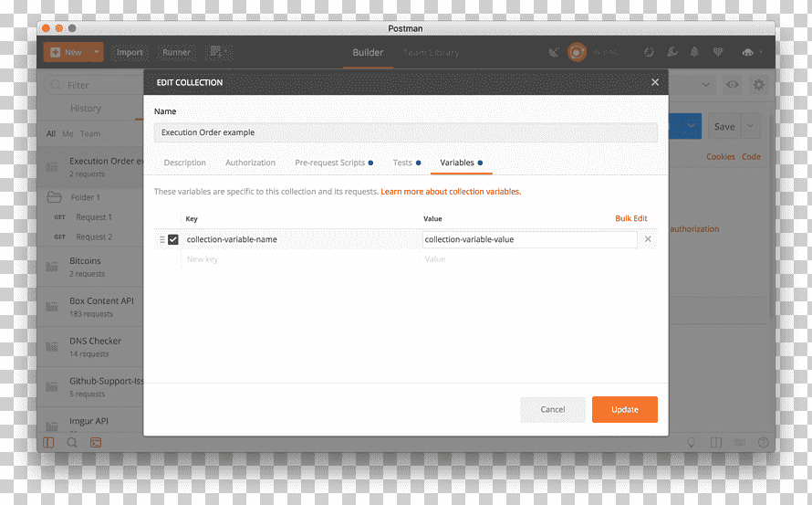Select the Me filter in sidebar
This screenshot has height=505, width=812.
pos(68,133)
